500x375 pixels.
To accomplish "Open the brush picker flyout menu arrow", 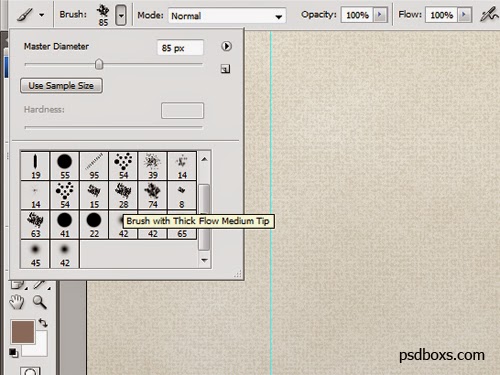I will point(226,46).
